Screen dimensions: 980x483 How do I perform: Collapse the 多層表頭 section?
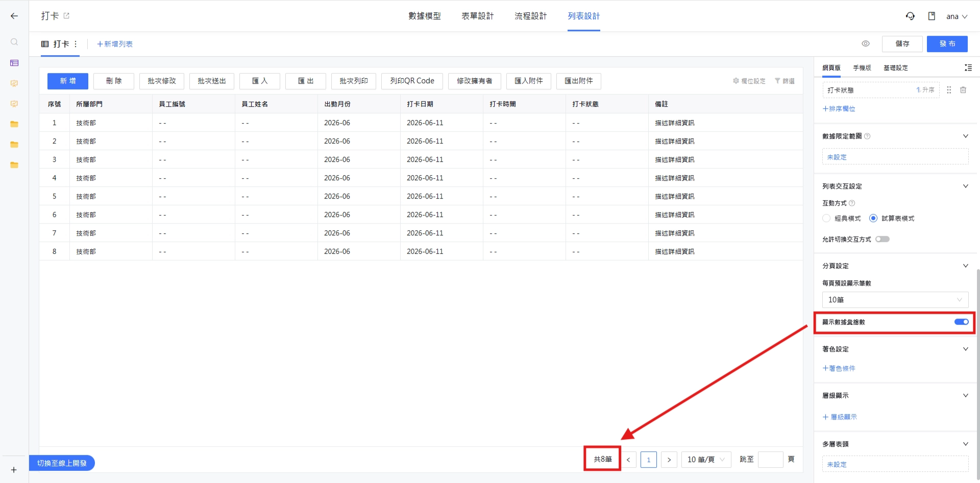(x=965, y=444)
